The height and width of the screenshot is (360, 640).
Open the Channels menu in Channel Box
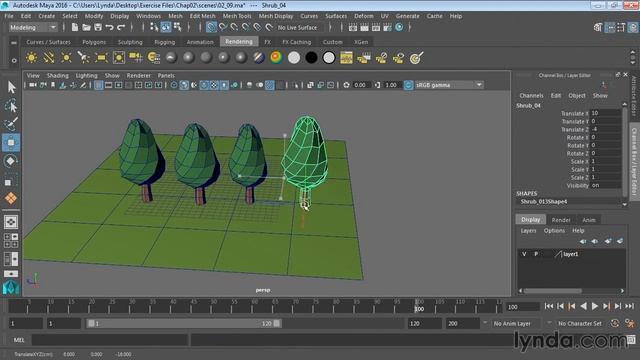[531, 96]
